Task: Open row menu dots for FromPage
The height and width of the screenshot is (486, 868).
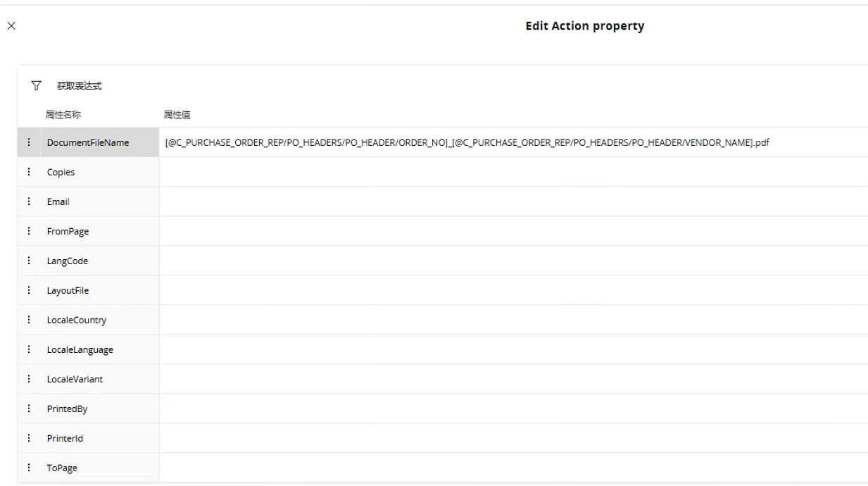Action: point(29,231)
